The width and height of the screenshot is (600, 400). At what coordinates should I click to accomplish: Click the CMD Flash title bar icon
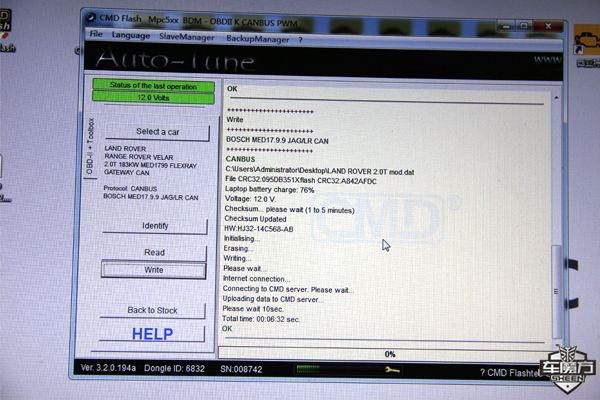tap(90, 17)
